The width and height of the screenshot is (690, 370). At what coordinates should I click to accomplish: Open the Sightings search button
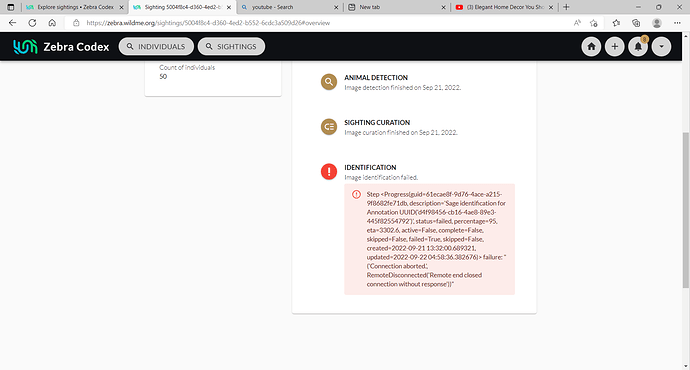point(231,47)
